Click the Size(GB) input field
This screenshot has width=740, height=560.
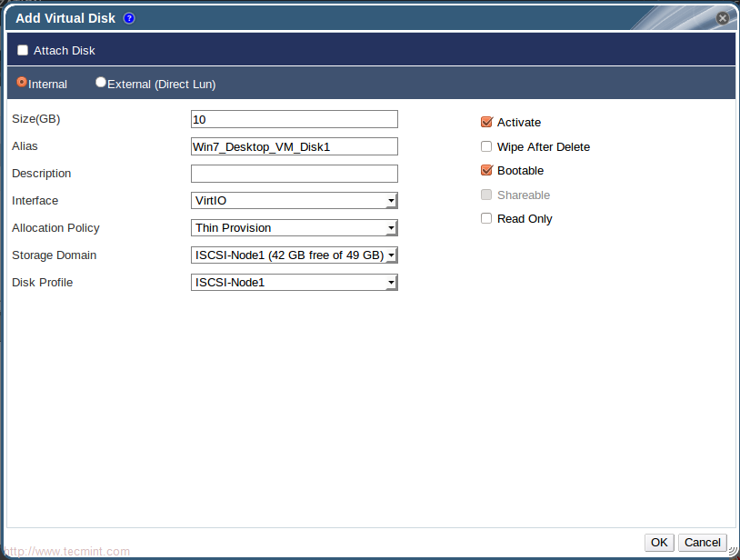pyautogui.click(x=294, y=119)
